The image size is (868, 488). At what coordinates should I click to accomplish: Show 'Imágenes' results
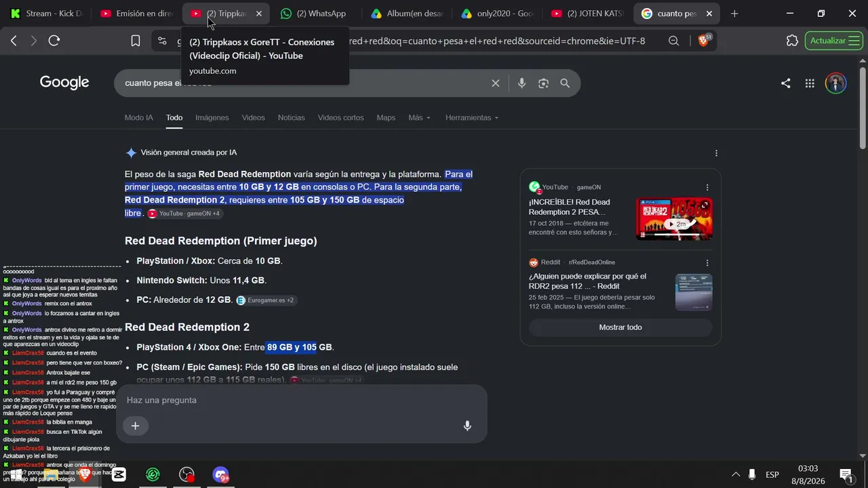click(212, 118)
